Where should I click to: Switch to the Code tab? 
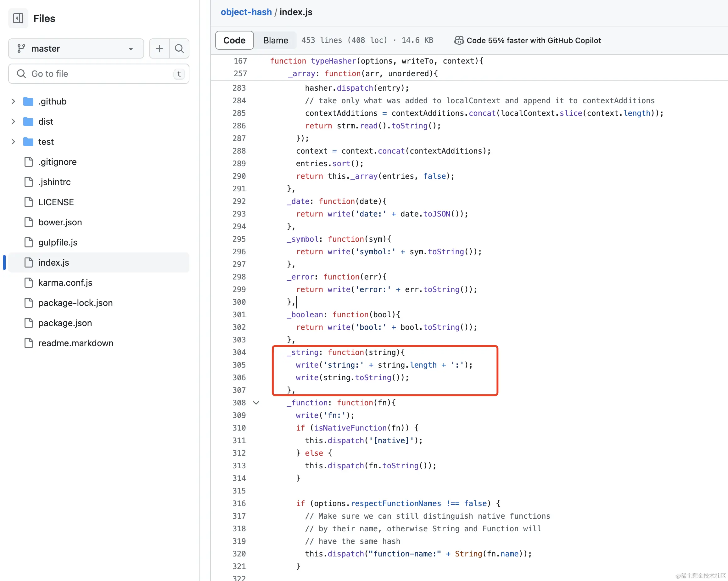tap(234, 41)
